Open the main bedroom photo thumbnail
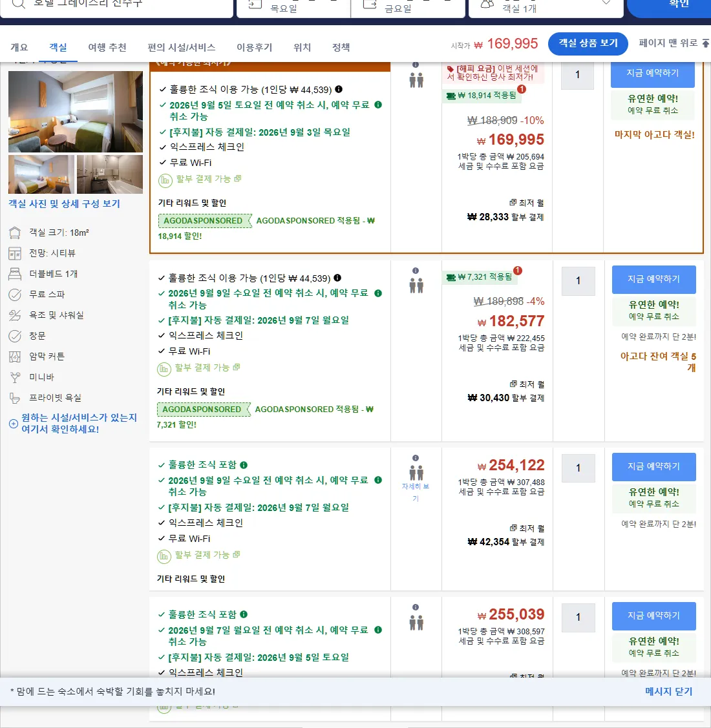Viewport: 711px width, 728px height. 75,111
